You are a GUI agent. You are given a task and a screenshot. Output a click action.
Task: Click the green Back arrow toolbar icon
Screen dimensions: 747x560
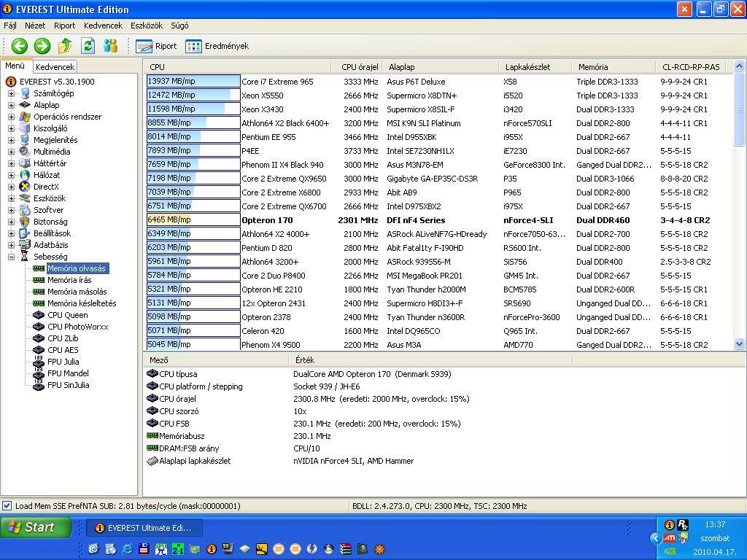(x=20, y=46)
